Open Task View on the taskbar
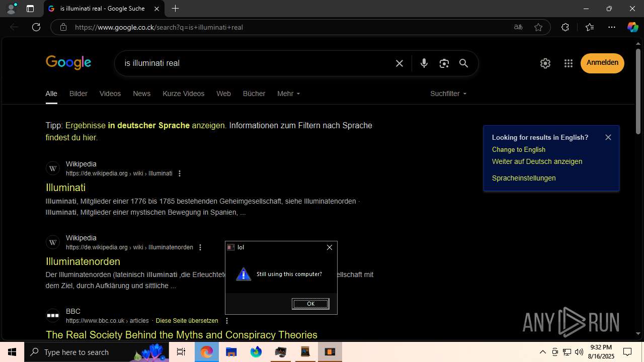This screenshot has width=644, height=362. [181, 352]
